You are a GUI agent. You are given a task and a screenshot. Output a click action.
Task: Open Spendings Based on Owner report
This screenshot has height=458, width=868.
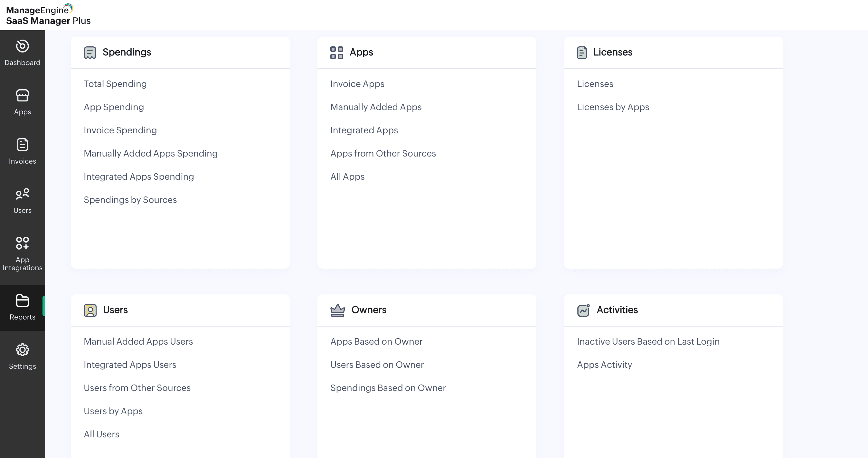pyautogui.click(x=388, y=388)
